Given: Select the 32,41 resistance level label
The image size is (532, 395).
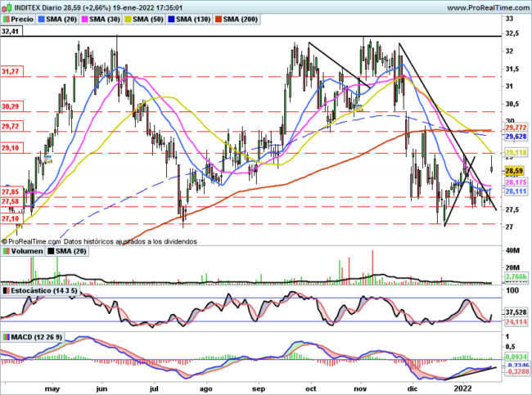Looking at the screenshot, I should tap(11, 32).
